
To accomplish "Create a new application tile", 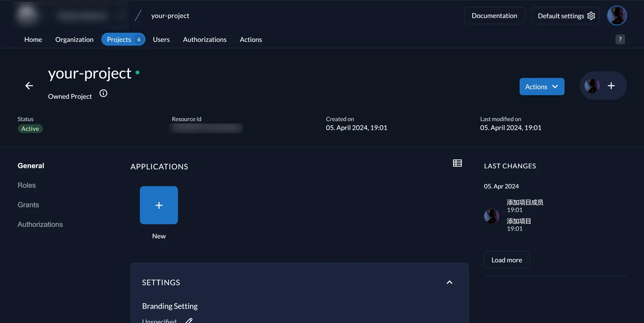I will [159, 205].
